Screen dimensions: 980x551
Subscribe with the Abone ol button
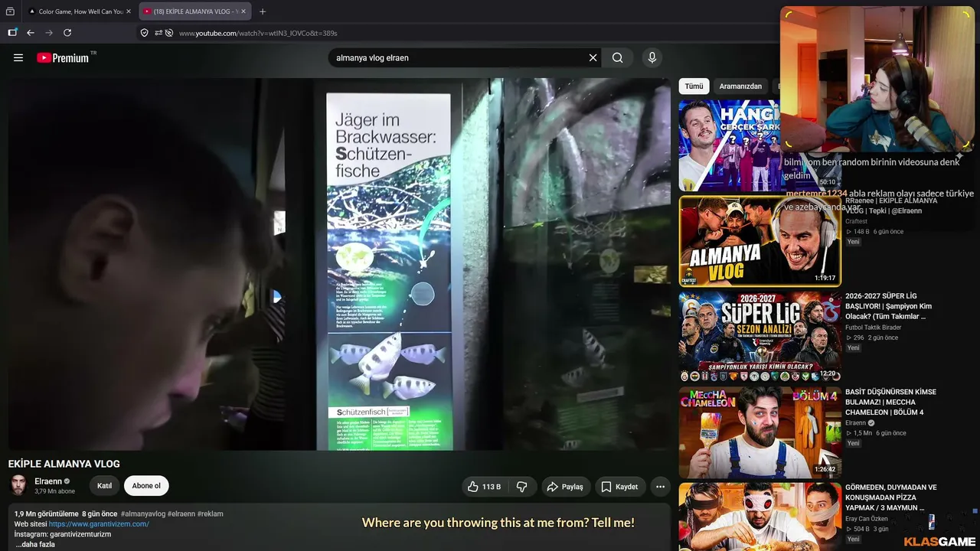[x=146, y=486]
